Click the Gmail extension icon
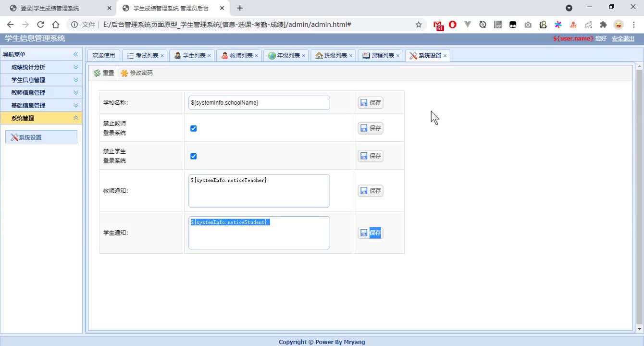Screen dimensions: 644x346 pyautogui.click(x=438, y=25)
